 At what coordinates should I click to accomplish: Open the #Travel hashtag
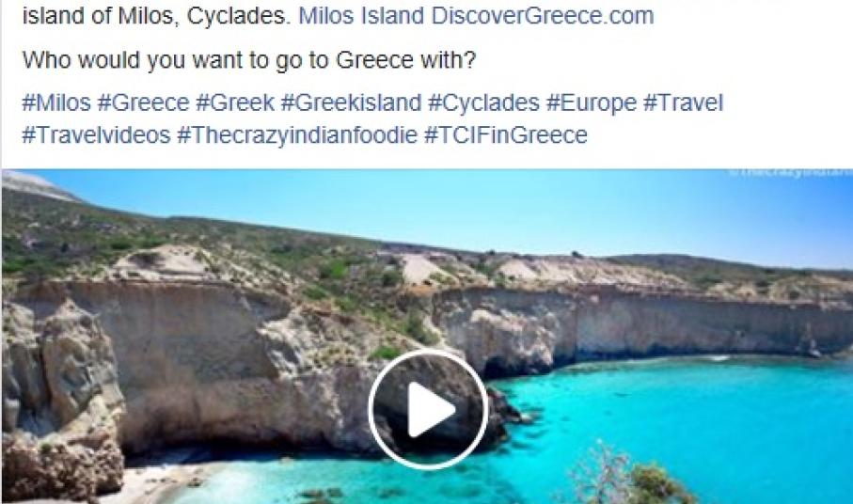coord(684,102)
